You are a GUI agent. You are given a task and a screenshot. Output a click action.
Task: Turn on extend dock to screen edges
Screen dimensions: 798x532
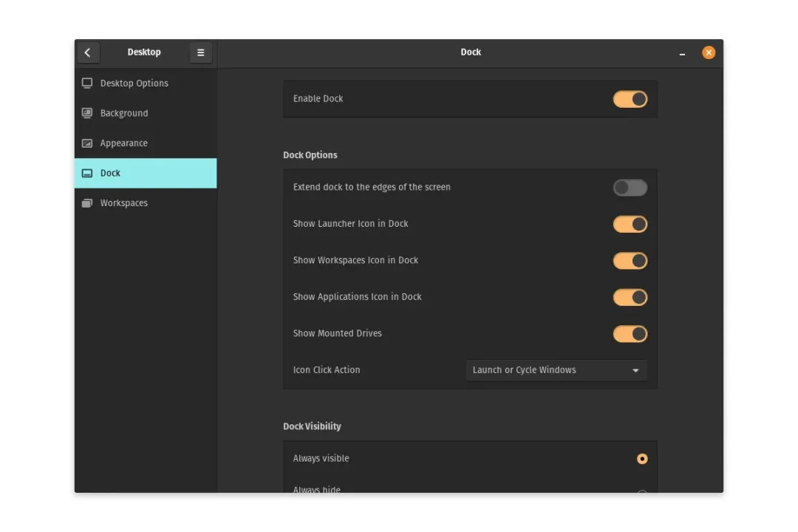630,188
